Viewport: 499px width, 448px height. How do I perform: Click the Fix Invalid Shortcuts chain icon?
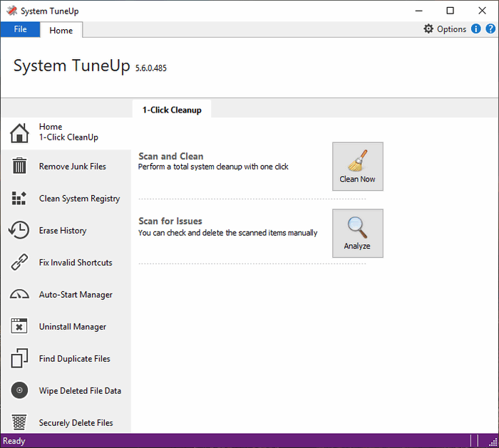(19, 262)
